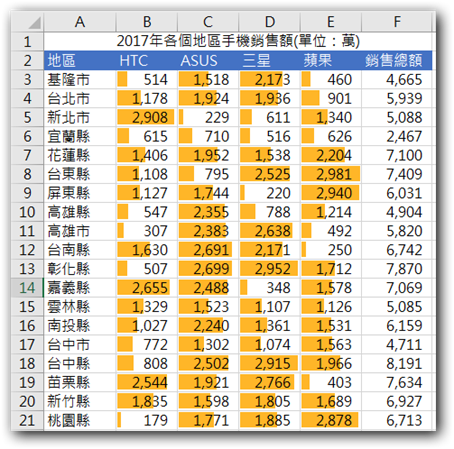454x449 pixels.
Task: Click ASUS value 2,383 for 高雄市
Action: (208, 231)
